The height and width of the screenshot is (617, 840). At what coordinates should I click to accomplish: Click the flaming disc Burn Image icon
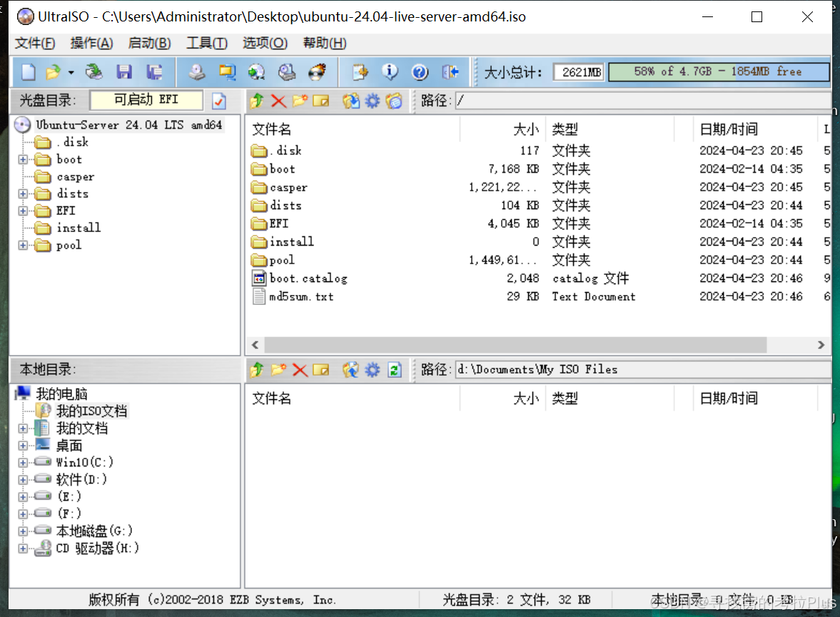[x=317, y=72]
